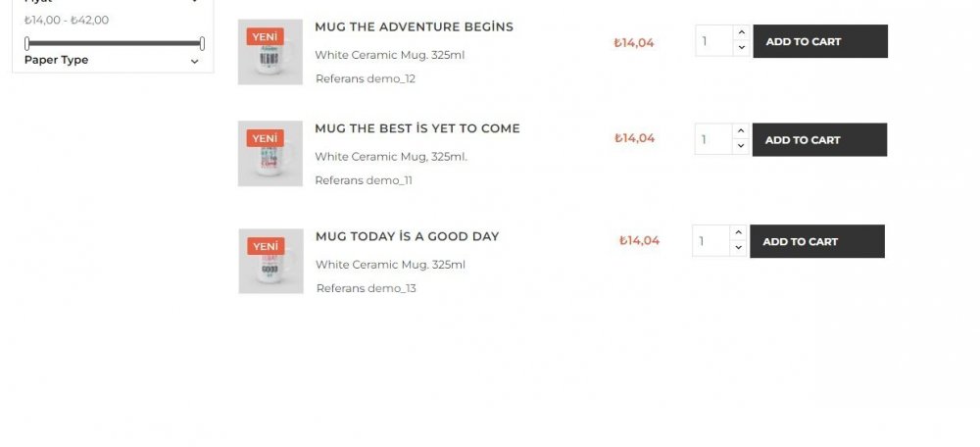Click the Best Is Yet To Come mug thumbnail
This screenshot has height=447, width=980.
[269, 154]
